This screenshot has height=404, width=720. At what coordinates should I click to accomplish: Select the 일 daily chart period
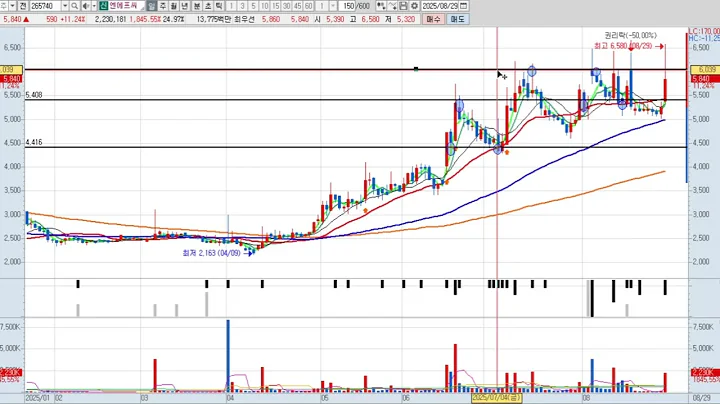point(152,6)
